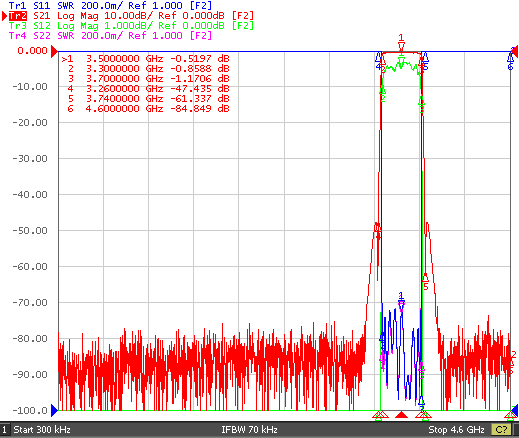
Task: Click the Start 300 kHz field
Action: pos(42,430)
